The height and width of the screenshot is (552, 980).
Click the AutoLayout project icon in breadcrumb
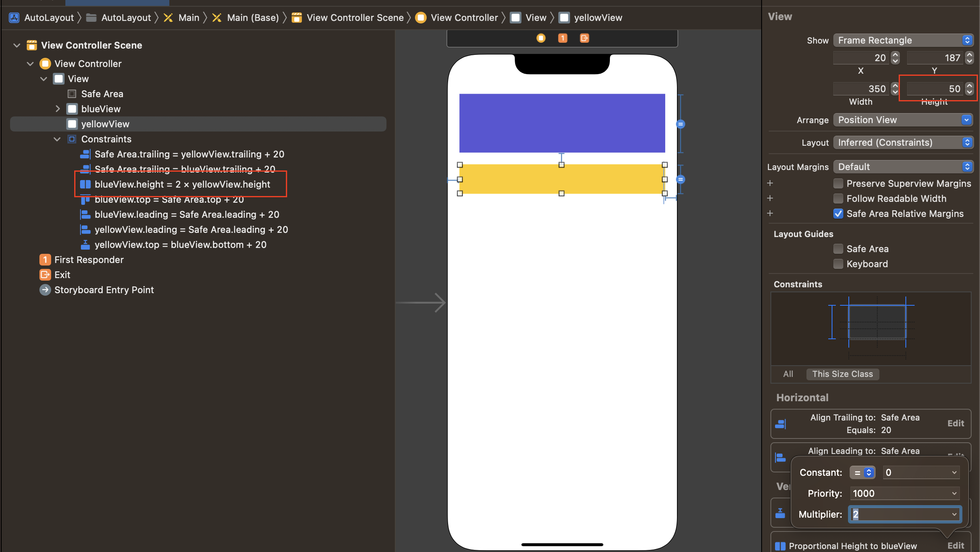(x=14, y=18)
